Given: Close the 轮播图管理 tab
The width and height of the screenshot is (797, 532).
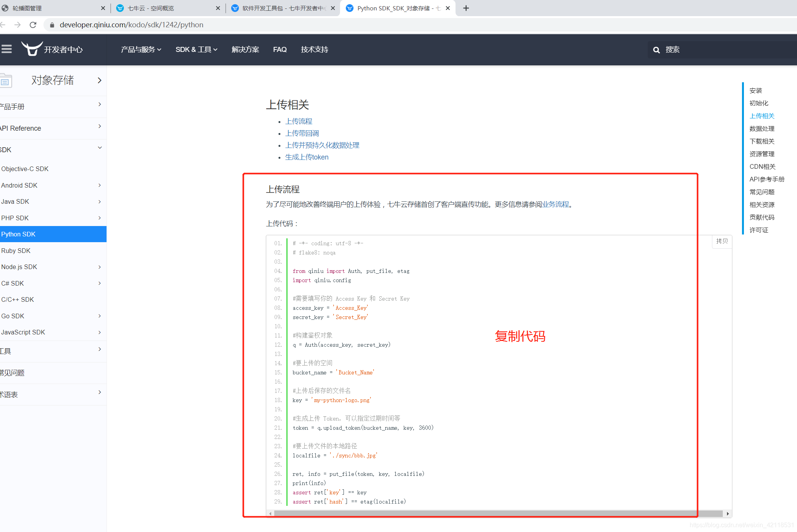Looking at the screenshot, I should 103,8.
